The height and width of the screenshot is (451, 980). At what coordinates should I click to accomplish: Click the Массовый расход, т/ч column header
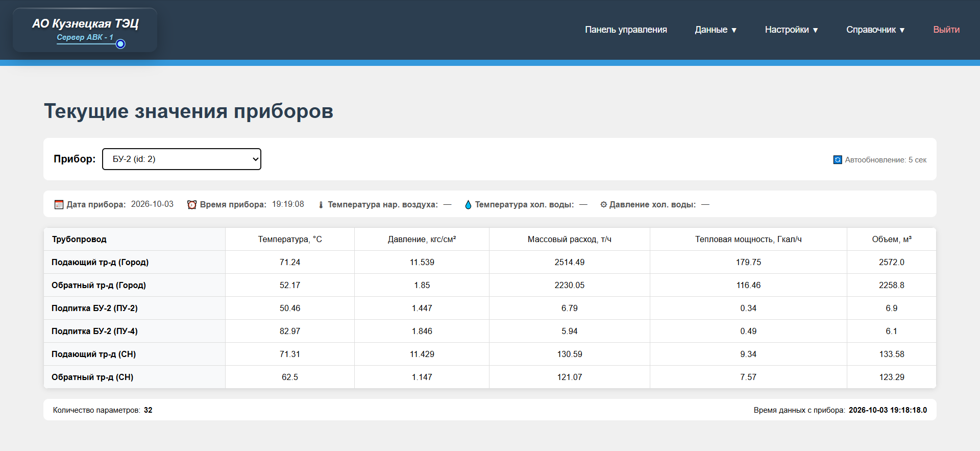(570, 239)
